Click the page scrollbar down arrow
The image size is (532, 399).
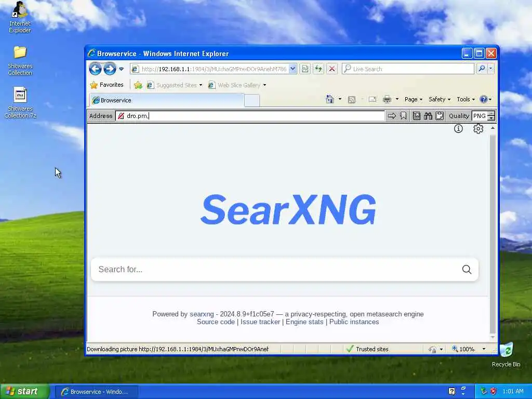493,337
